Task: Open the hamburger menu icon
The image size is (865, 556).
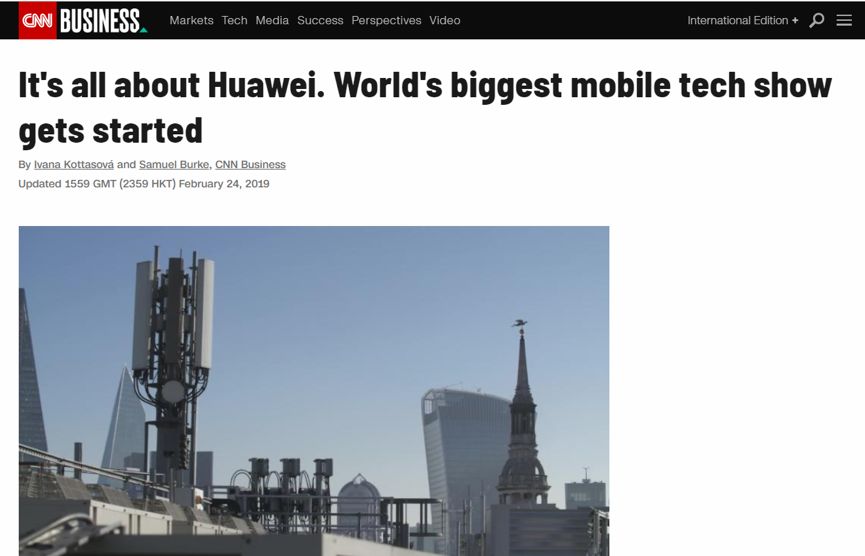Action: tap(844, 20)
